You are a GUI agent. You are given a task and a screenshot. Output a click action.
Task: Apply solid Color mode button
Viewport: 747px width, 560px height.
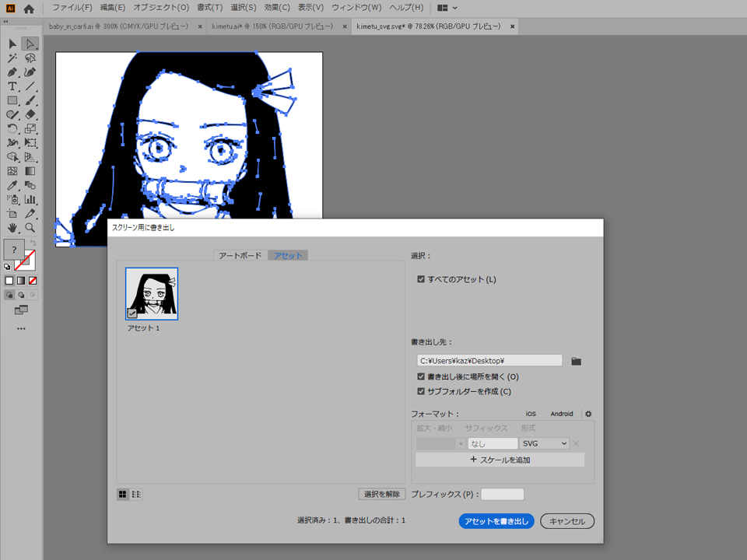click(x=9, y=281)
